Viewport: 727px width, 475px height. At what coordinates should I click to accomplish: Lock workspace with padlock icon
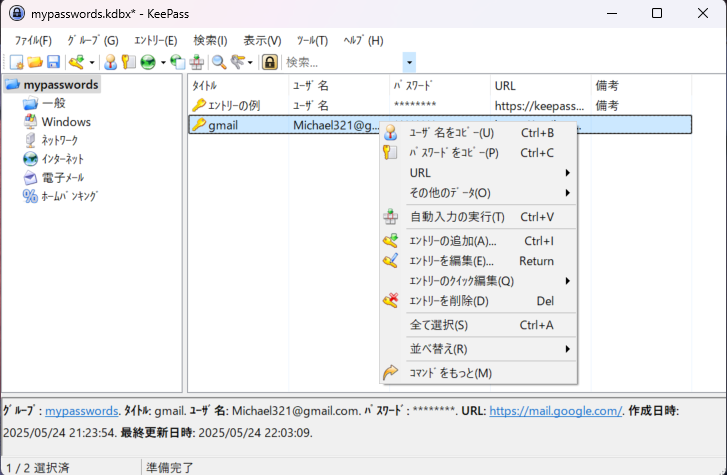[x=270, y=62]
